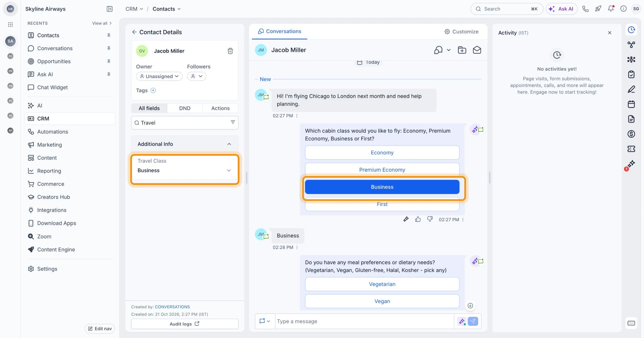Open the Travel Class dropdown
Image resolution: width=644 pixels, height=338 pixels.
(185, 170)
